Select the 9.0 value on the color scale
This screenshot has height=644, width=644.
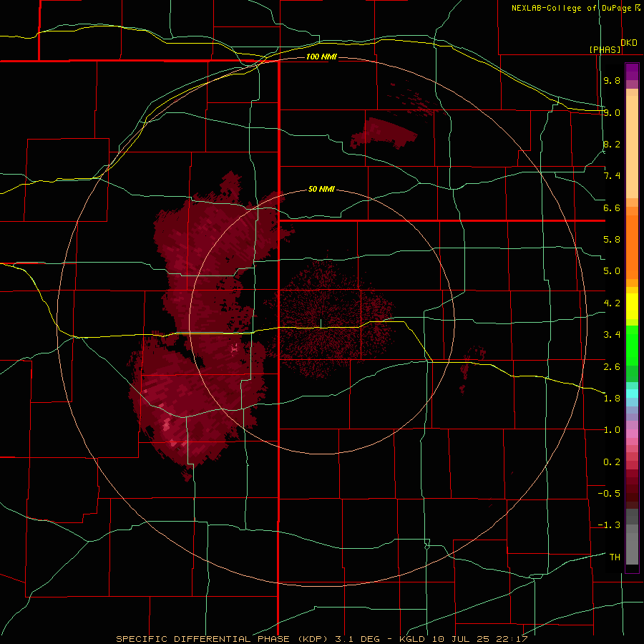coord(612,112)
